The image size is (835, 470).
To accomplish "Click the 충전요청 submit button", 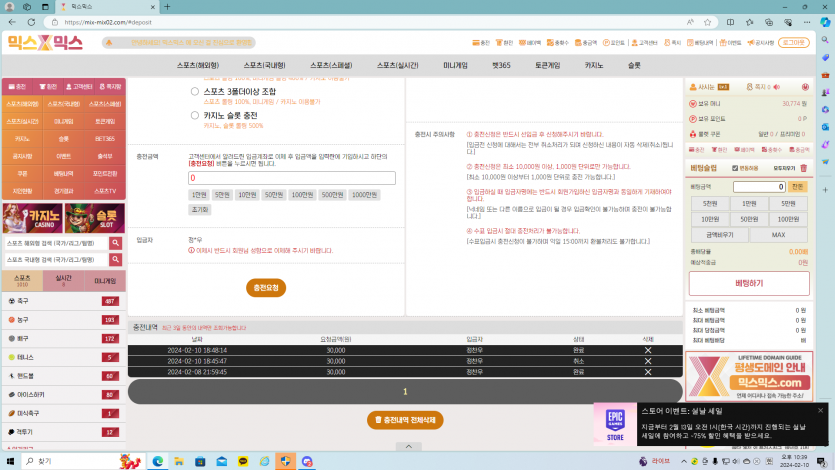I will point(266,288).
